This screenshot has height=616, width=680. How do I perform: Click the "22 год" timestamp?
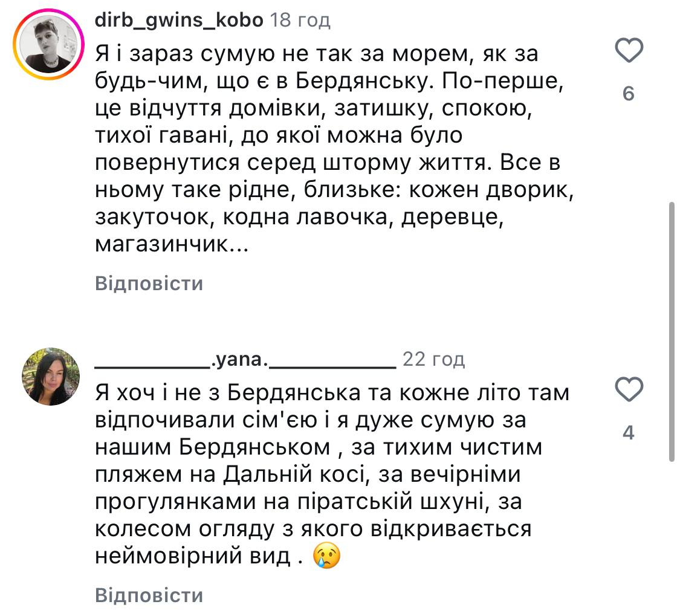(433, 359)
